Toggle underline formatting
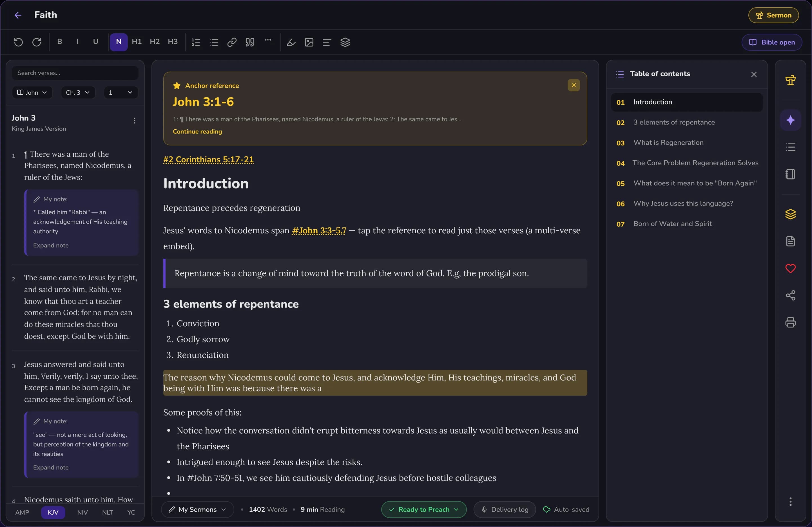812x527 pixels. point(95,42)
